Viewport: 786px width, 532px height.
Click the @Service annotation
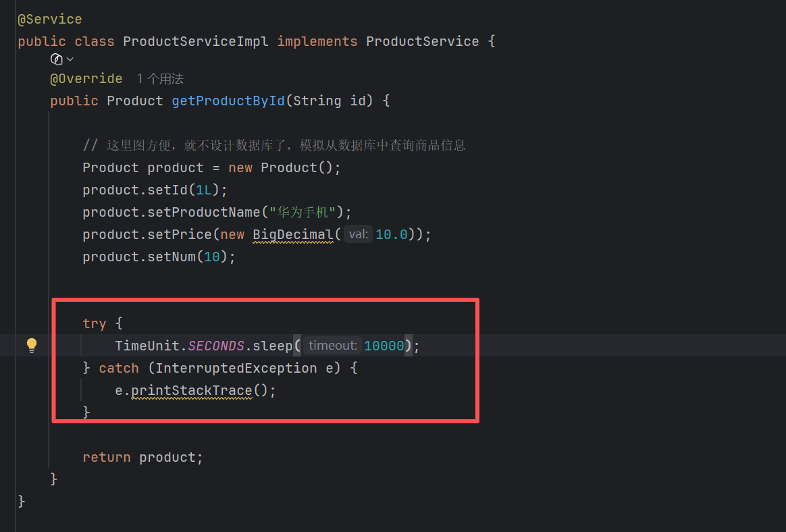49,20
